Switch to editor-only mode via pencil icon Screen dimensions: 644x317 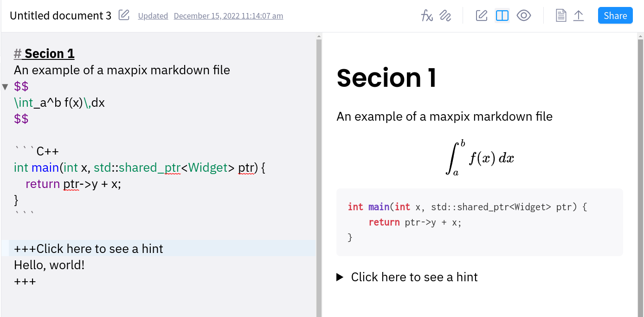point(481,15)
